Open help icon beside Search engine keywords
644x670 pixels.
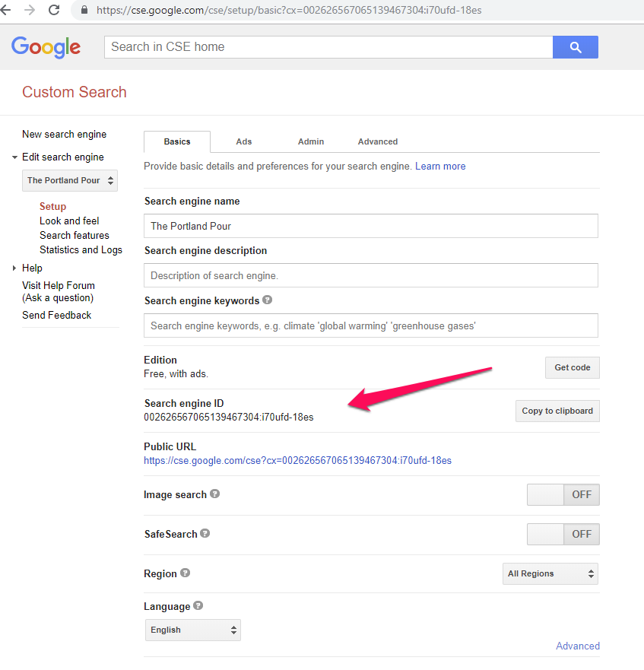tap(268, 300)
